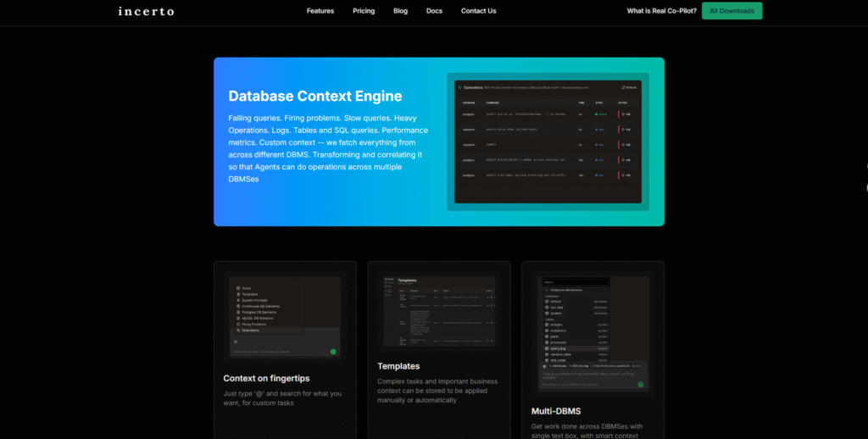868x439 pixels.
Task: Click the search field in Multi-DBMS preview
Action: tap(576, 282)
